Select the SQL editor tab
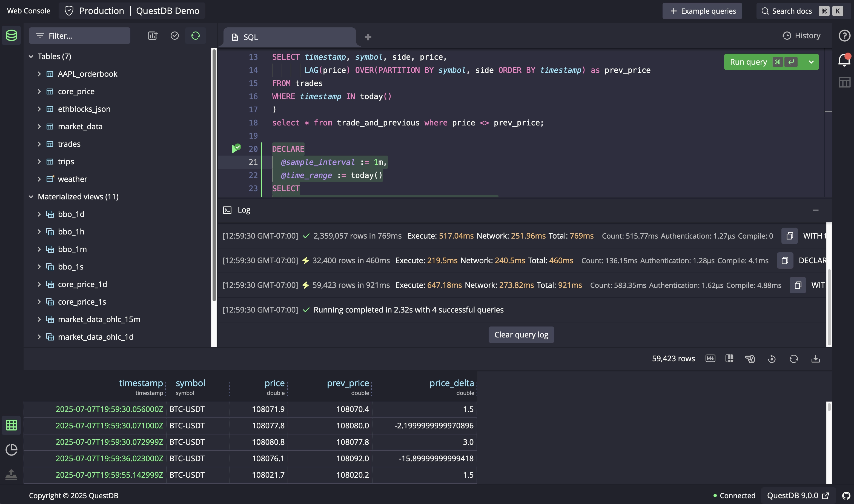 coord(290,37)
